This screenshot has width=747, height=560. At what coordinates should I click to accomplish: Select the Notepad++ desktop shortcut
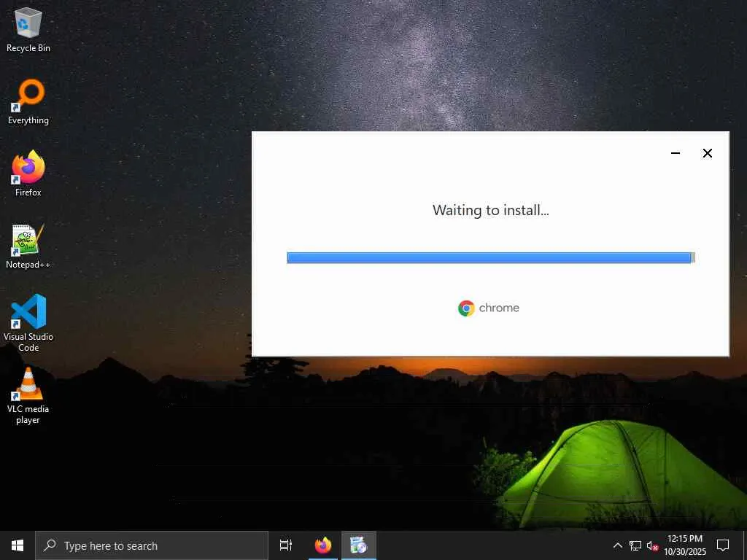[x=28, y=246]
